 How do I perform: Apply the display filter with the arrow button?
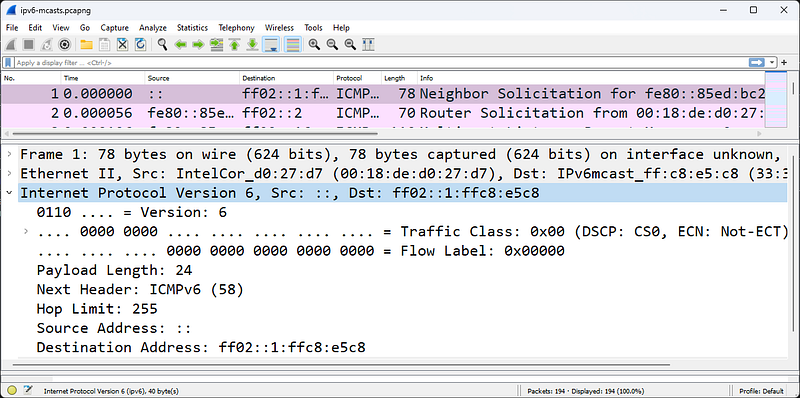pos(757,62)
